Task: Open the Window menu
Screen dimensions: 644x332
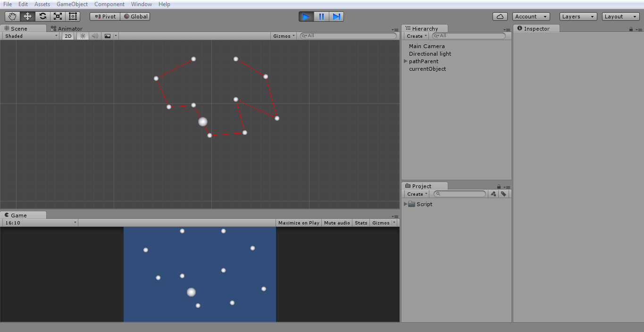Action: pos(141,4)
